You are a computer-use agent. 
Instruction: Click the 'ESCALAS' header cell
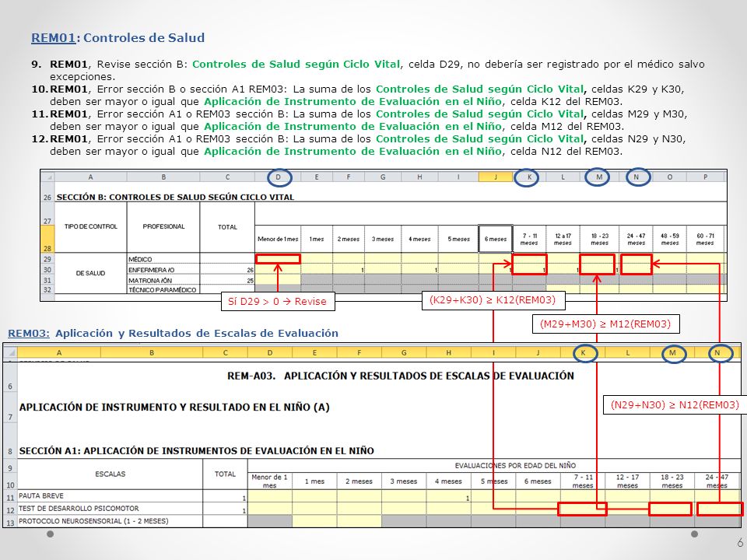tap(110, 474)
